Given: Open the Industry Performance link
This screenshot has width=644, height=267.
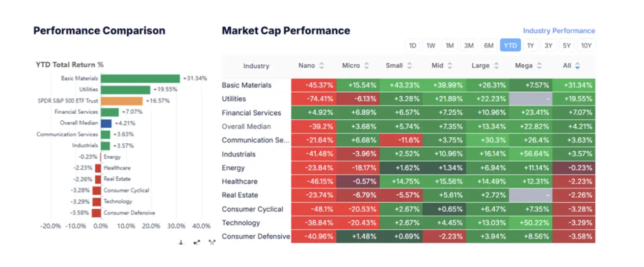Looking at the screenshot, I should click(559, 31).
